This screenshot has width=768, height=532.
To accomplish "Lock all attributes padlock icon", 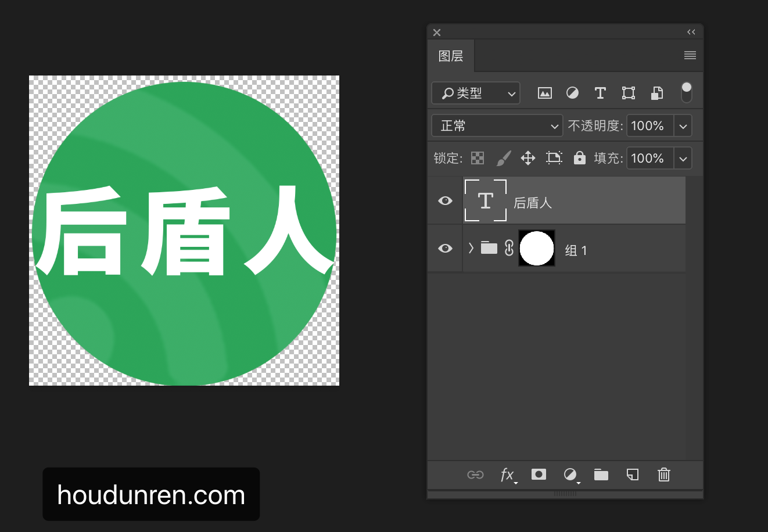I will pyautogui.click(x=580, y=158).
